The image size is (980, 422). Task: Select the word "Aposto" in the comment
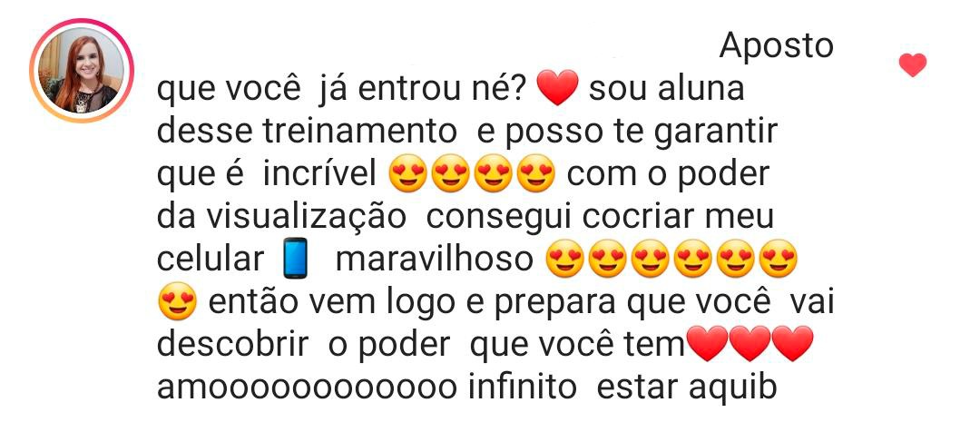(x=776, y=47)
